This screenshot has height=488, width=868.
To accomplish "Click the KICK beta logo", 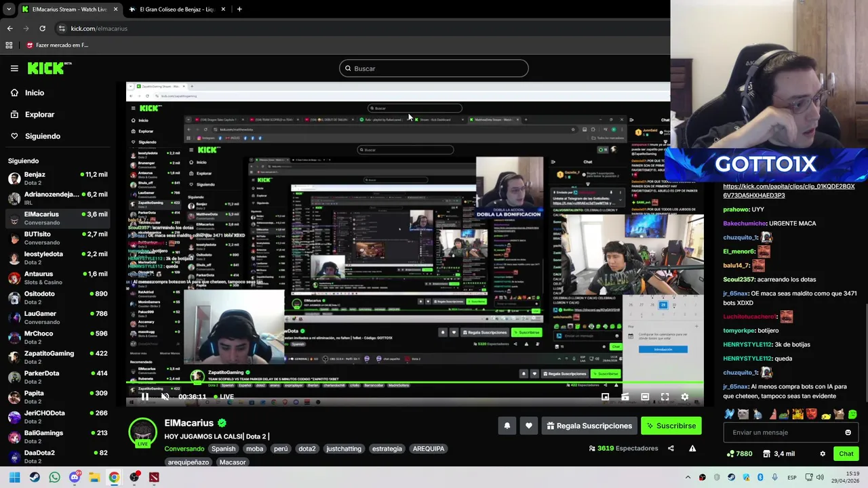I will pyautogui.click(x=50, y=68).
